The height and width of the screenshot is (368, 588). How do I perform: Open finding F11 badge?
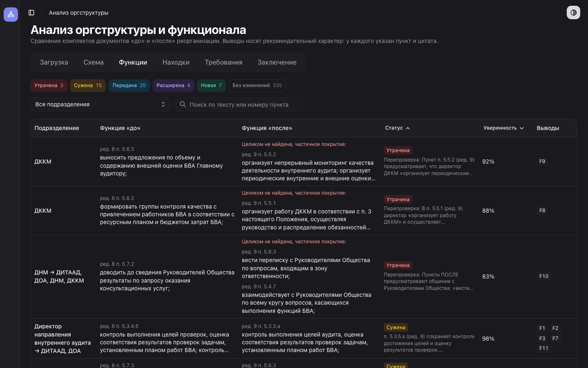(544, 348)
